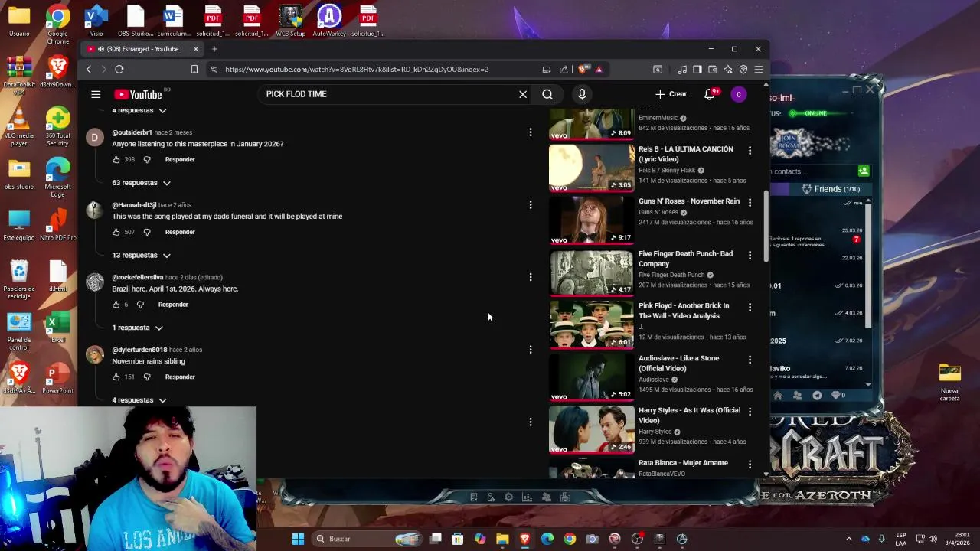This screenshot has height=551, width=980.
Task: Open Harry Styles - As It Was title
Action: coord(689,416)
